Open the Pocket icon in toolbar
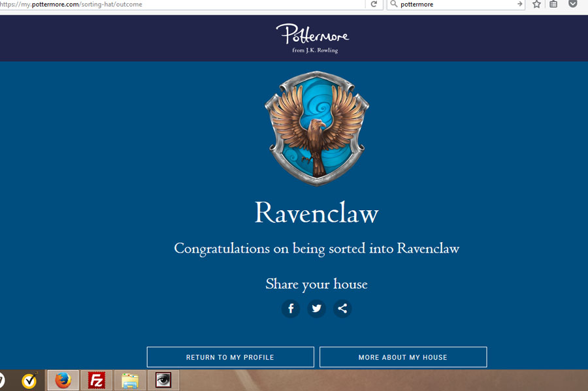The image size is (588, 391). (572, 4)
